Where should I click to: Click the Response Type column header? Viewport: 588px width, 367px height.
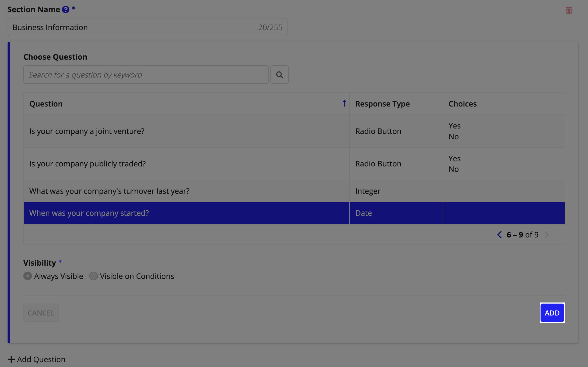click(396, 104)
